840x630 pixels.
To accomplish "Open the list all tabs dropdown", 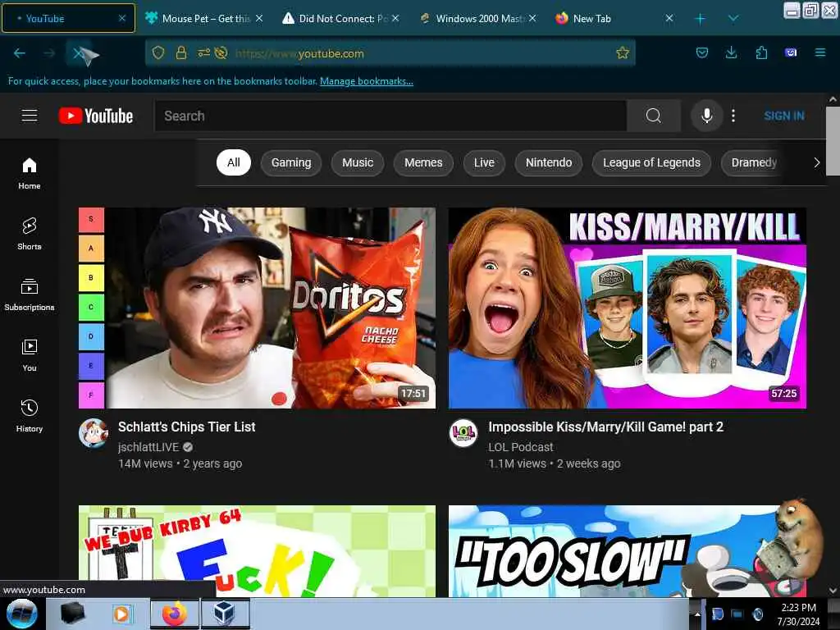I will point(733,19).
